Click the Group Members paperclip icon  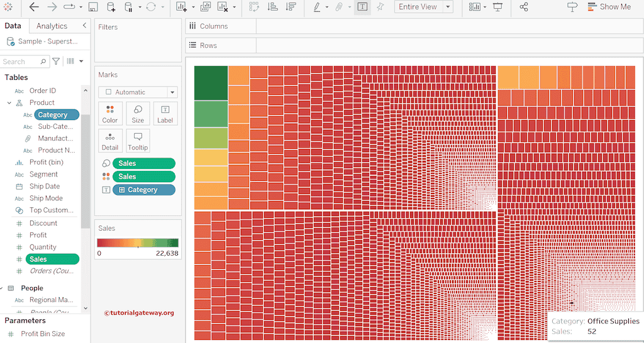pyautogui.click(x=339, y=7)
